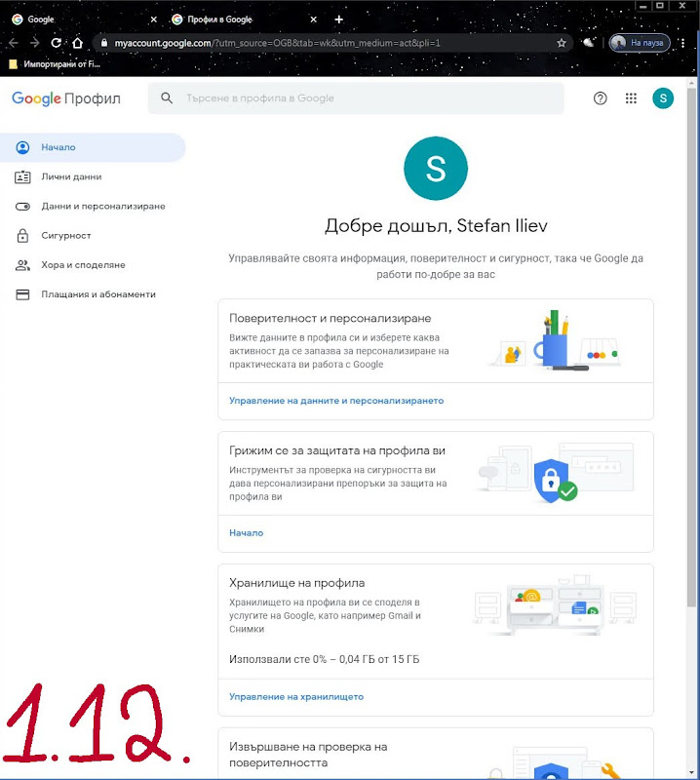700x780 pixels.
Task: Reload the current page
Action: (57, 43)
